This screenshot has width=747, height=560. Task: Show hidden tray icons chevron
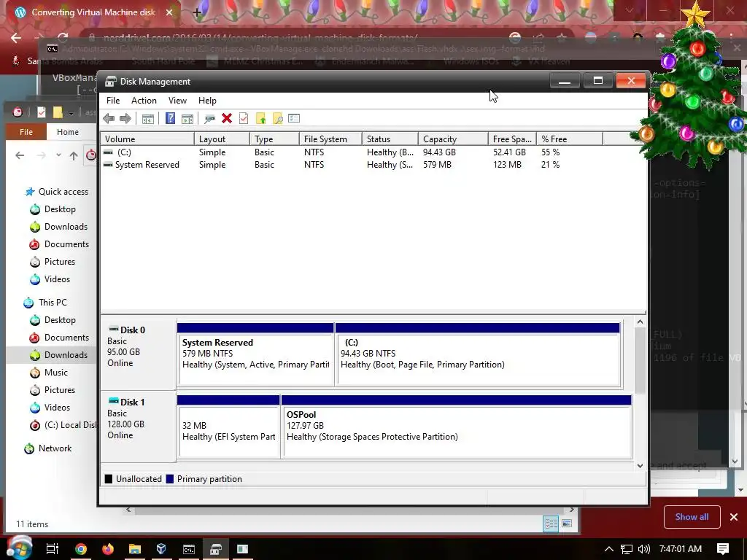click(609, 549)
